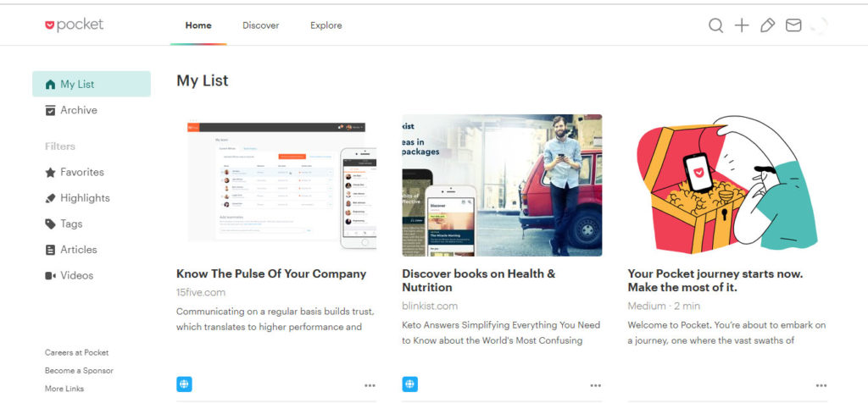Open the inbox envelope icon
Screen dimensions: 868x403
pos(793,25)
